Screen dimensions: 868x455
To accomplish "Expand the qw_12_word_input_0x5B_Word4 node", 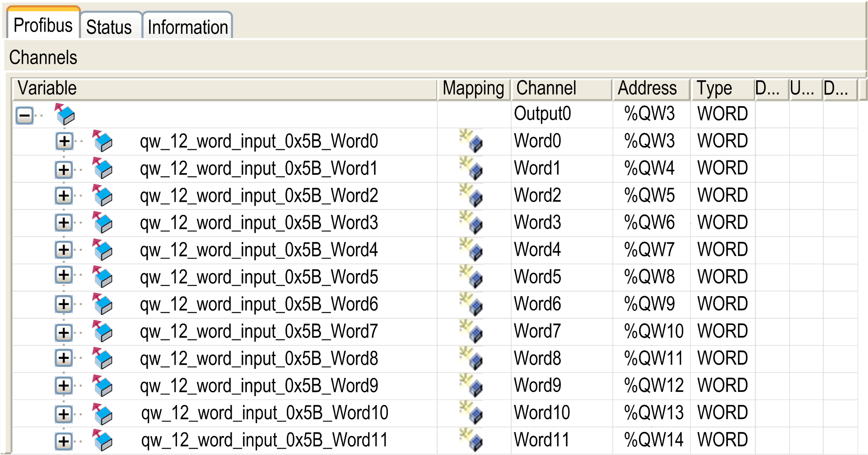I will coord(64,250).
